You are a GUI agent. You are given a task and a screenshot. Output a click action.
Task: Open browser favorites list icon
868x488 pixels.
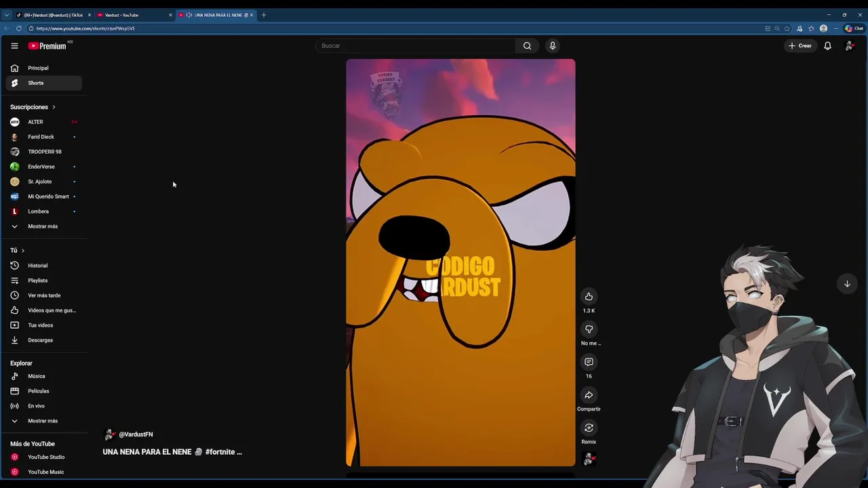(811, 28)
